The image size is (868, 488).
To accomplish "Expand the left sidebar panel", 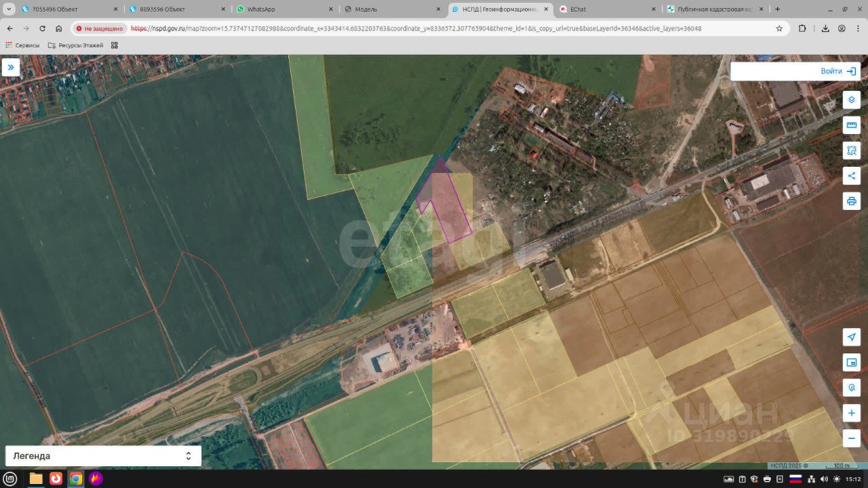I will tap(11, 68).
